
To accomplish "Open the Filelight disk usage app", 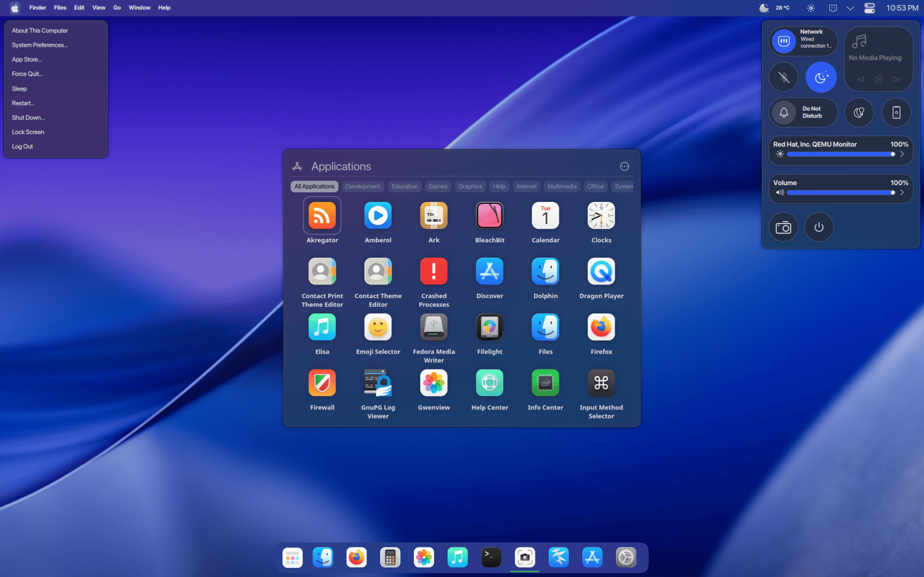I will click(490, 327).
